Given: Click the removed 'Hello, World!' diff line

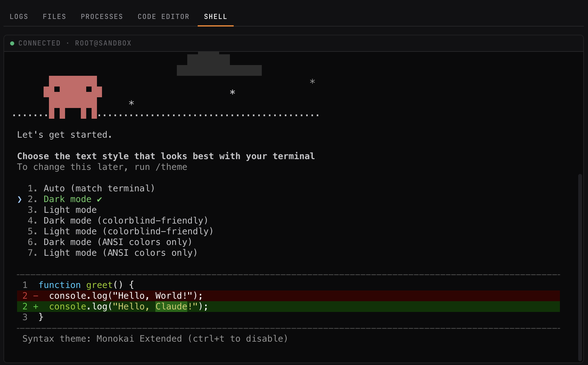Looking at the screenshot, I should (288, 296).
